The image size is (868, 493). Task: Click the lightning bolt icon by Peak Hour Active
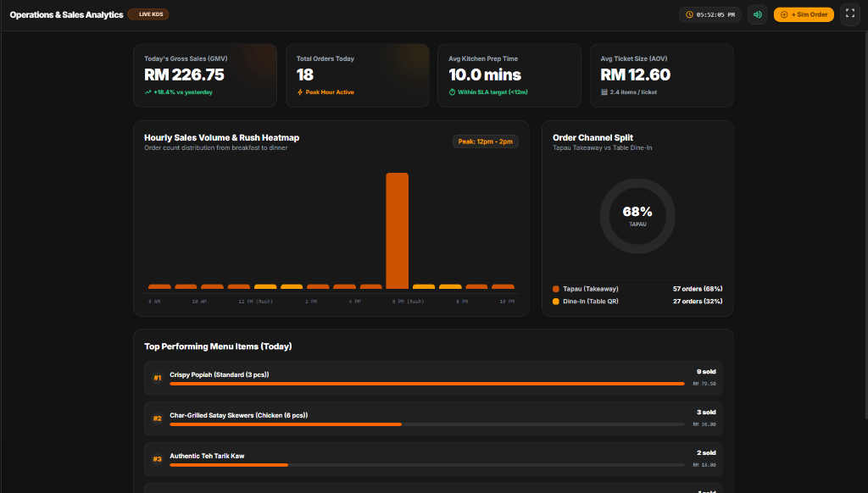[x=300, y=92]
